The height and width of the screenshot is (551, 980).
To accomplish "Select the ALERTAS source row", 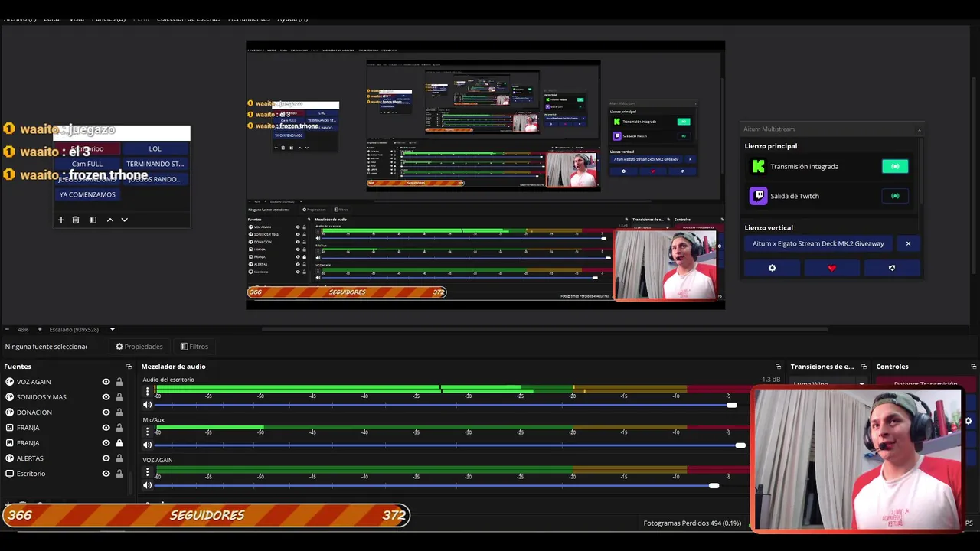I will click(x=67, y=458).
